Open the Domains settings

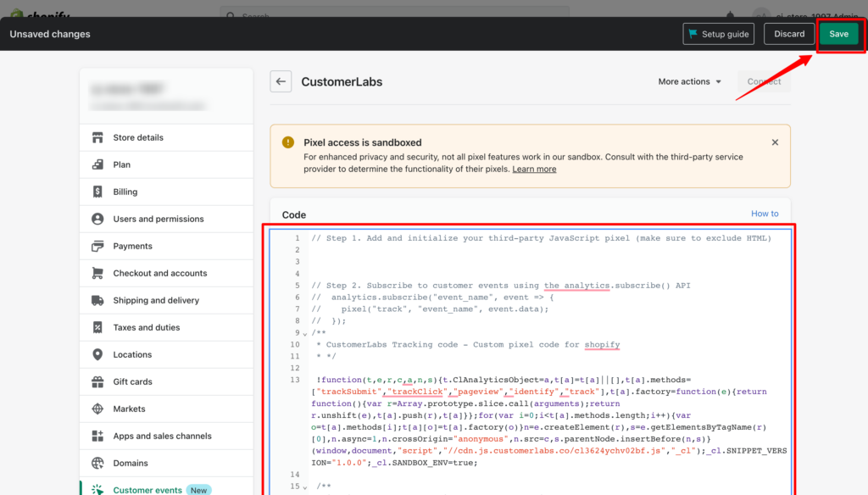coord(167,463)
